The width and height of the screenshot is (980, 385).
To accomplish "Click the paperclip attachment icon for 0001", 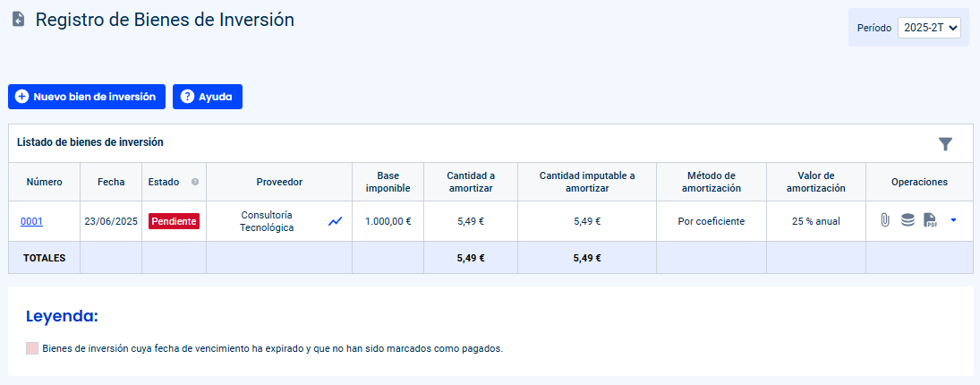I will [884, 220].
